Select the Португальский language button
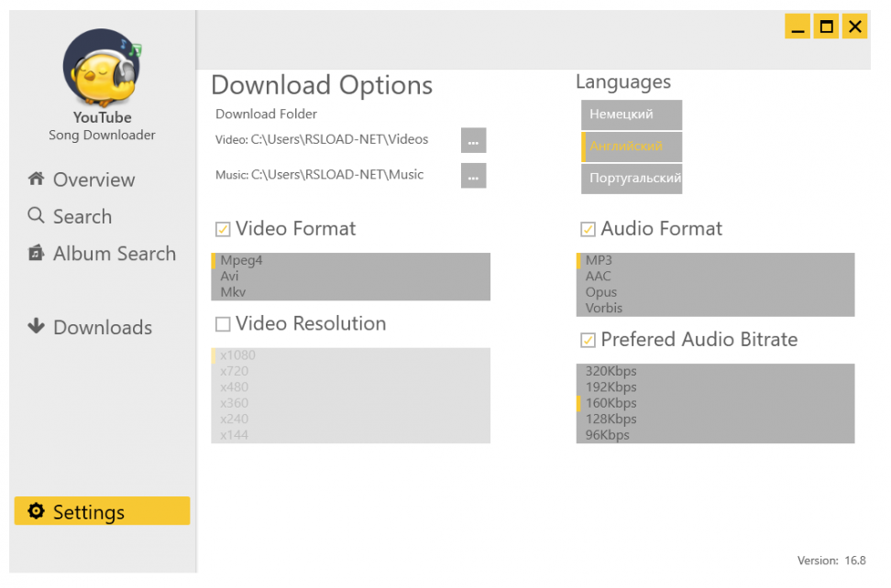The height and width of the screenshot is (588, 891). [632, 179]
